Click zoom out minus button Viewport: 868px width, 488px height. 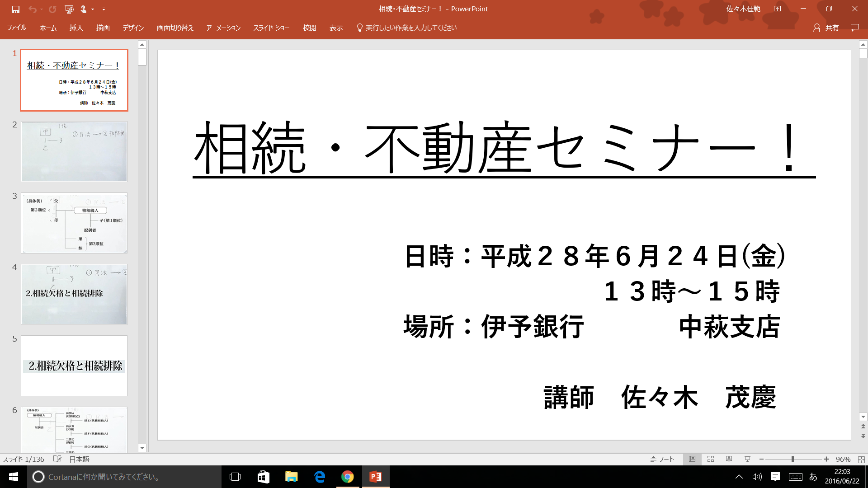point(762,459)
